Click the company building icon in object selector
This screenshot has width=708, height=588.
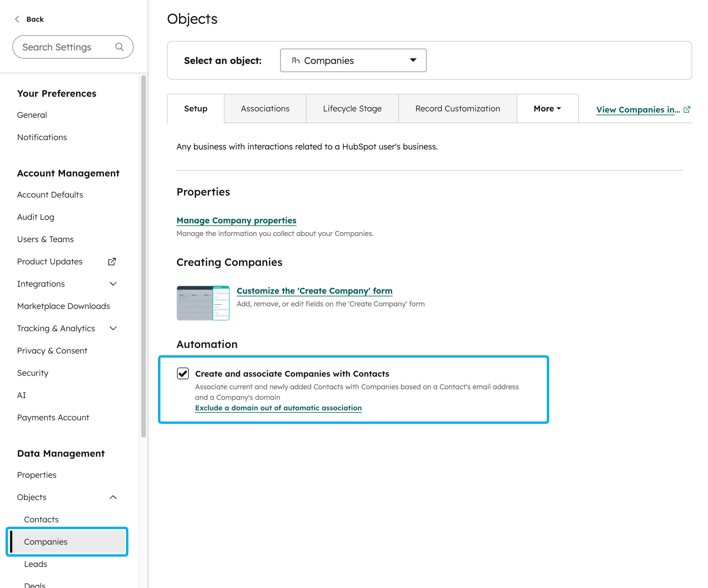pos(296,60)
